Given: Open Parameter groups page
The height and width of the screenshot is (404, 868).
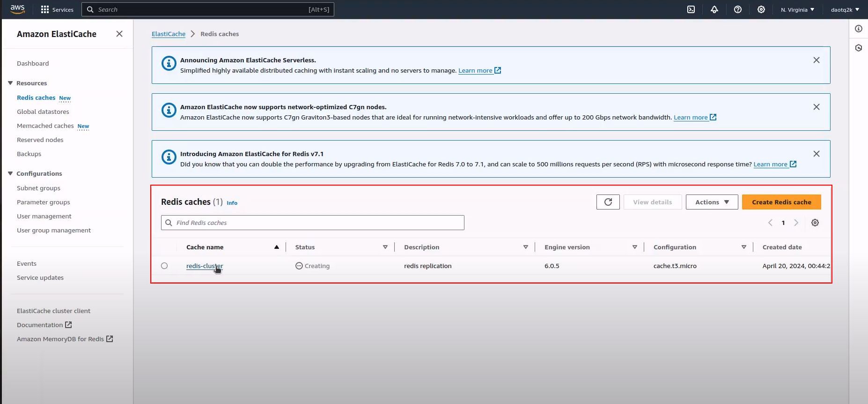Looking at the screenshot, I should click(x=44, y=202).
